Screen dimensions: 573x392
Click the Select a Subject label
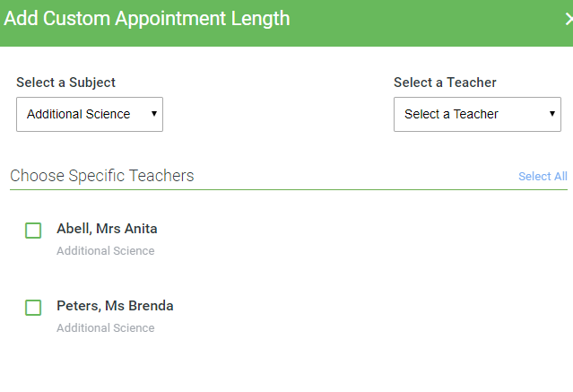(x=65, y=83)
